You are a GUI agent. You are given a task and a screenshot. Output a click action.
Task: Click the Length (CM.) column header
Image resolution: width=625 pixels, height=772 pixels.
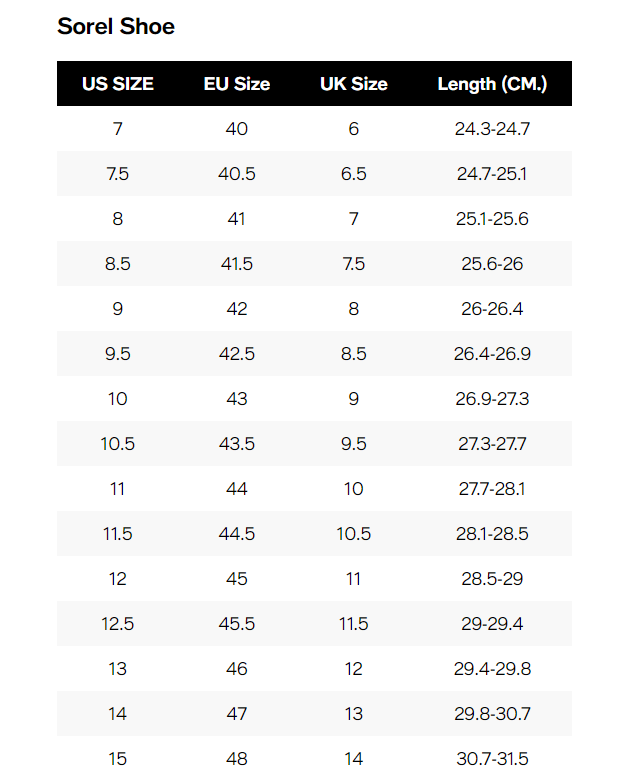pyautogui.click(x=492, y=84)
